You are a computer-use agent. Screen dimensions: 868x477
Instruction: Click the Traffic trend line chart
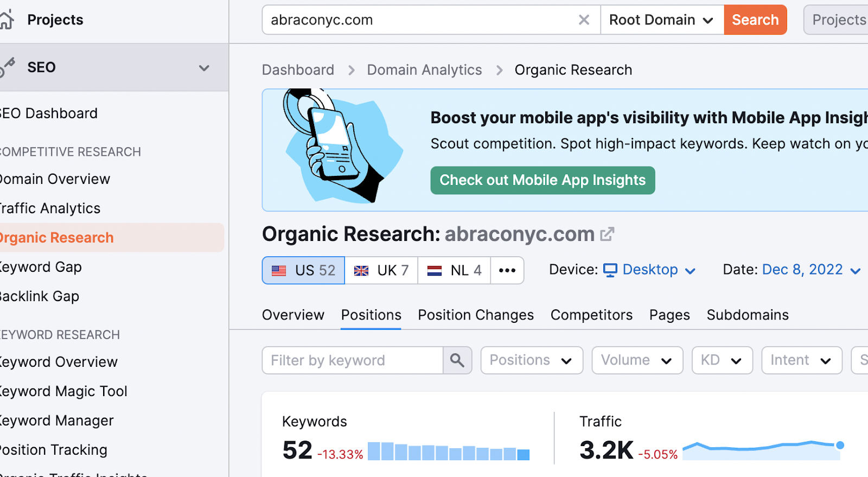(763, 450)
